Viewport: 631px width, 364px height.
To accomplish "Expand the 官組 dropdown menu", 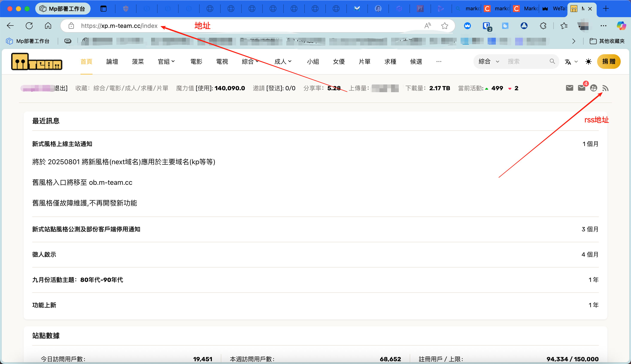I will click(167, 62).
